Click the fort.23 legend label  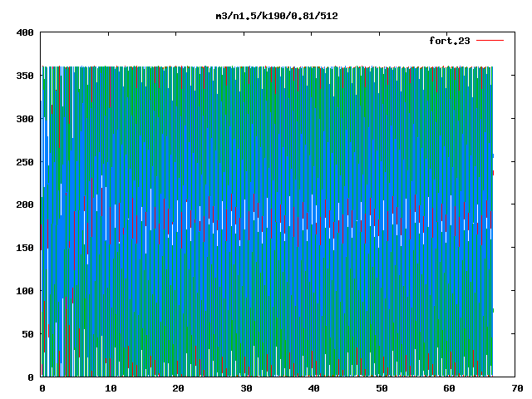pos(450,41)
